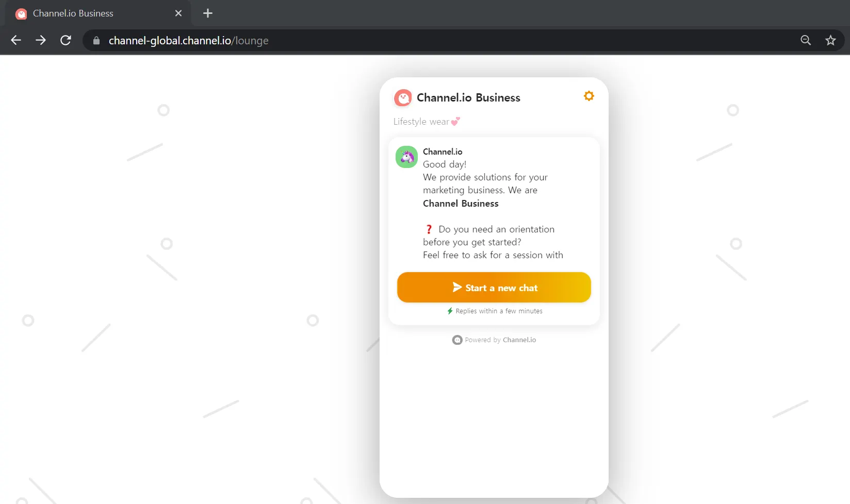850x504 pixels.
Task: Open the Powered by Channel.io link
Action: tap(494, 340)
